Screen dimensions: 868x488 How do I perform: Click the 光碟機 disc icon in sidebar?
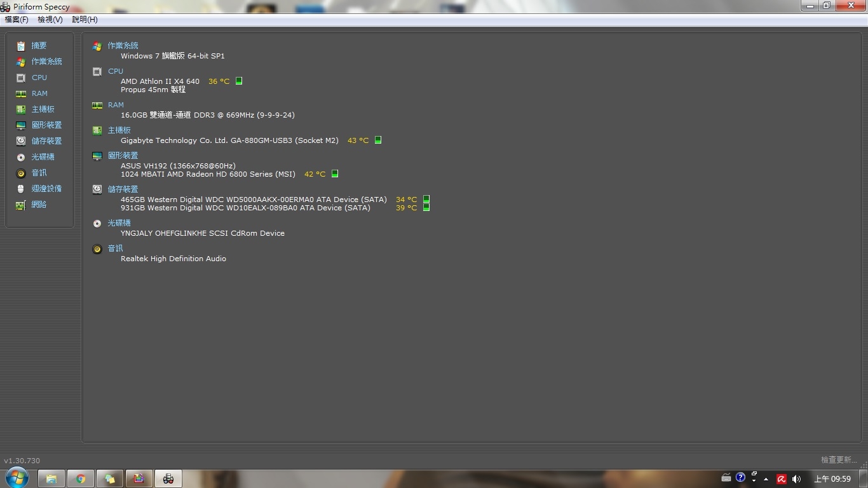click(x=21, y=157)
